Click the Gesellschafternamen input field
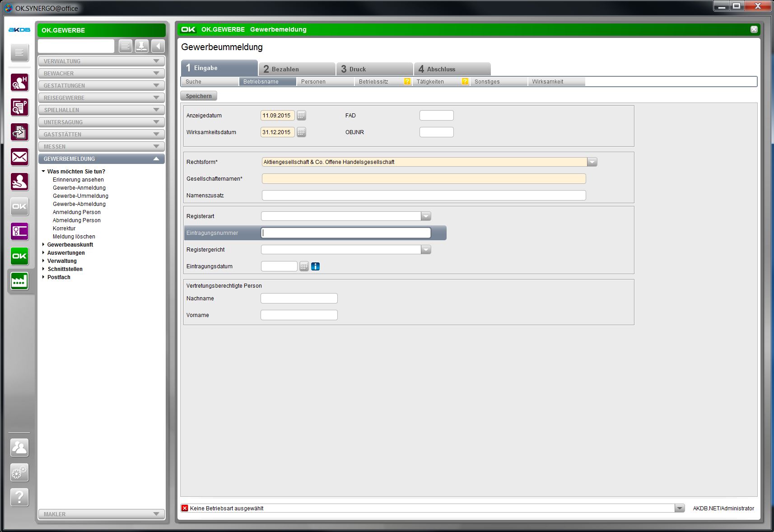This screenshot has height=532, width=774. [424, 179]
